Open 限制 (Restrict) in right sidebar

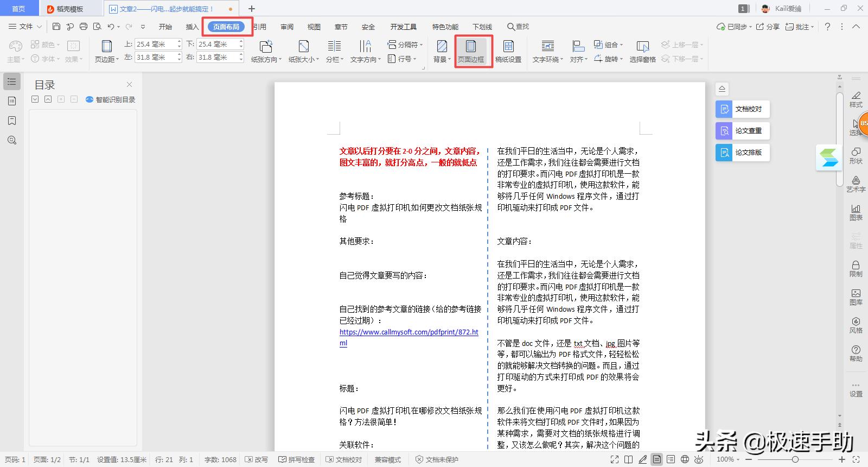pos(856,268)
